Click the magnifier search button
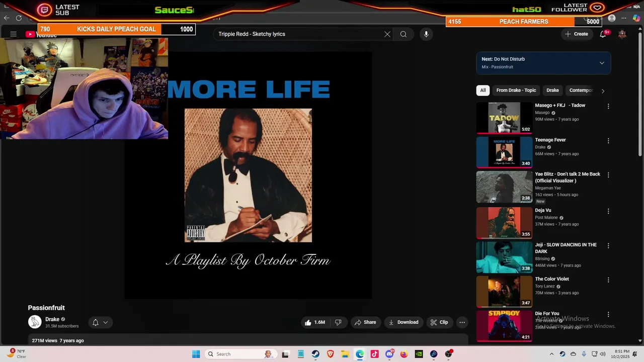This screenshot has width=644, height=362. 404,34
